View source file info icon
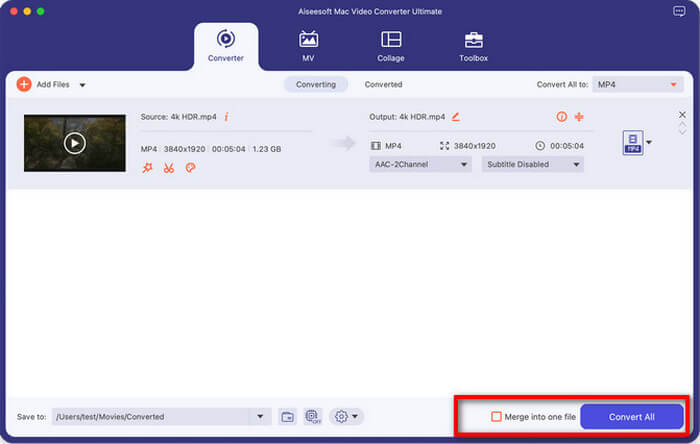This screenshot has height=444, width=700. 226,117
